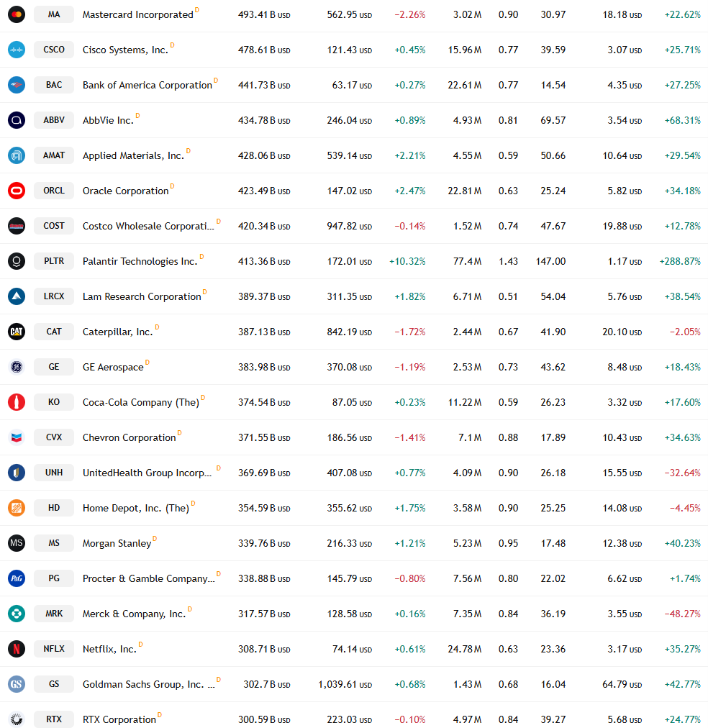Click the Home Depot orange logo icon
708x728 pixels.
coord(17,508)
